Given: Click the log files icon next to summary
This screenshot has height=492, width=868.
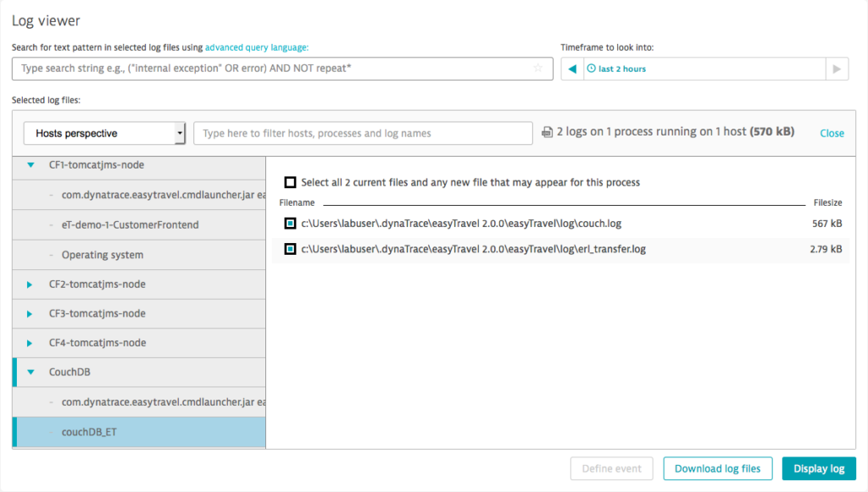Looking at the screenshot, I should 547,132.
